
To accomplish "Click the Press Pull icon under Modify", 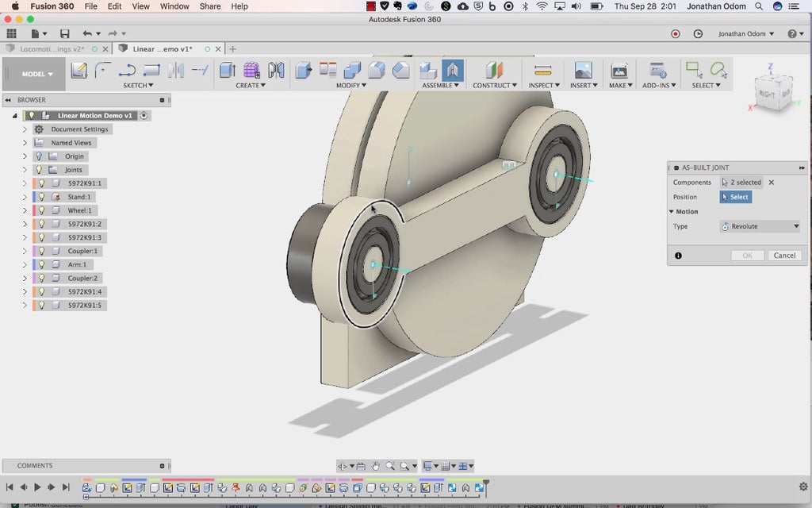I will click(x=304, y=71).
